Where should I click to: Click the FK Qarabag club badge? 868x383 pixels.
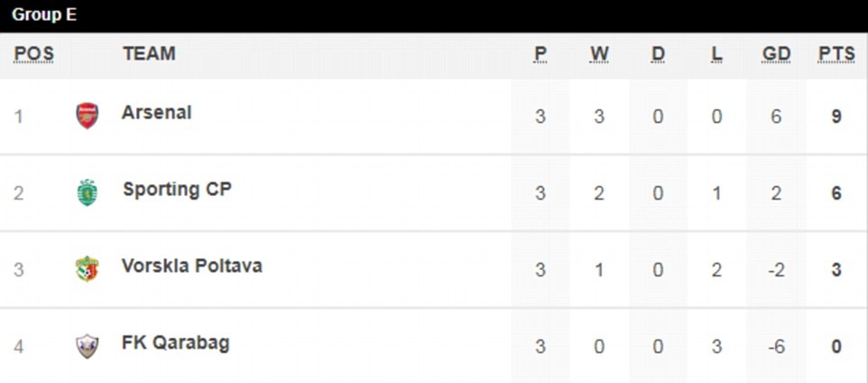tap(87, 346)
